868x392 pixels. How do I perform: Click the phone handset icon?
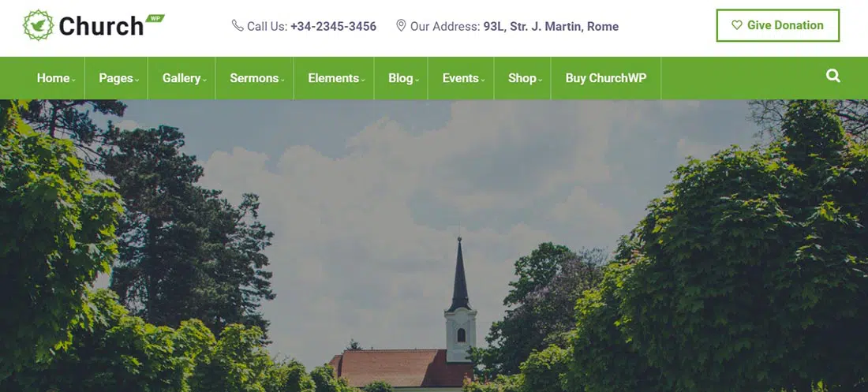(238, 25)
